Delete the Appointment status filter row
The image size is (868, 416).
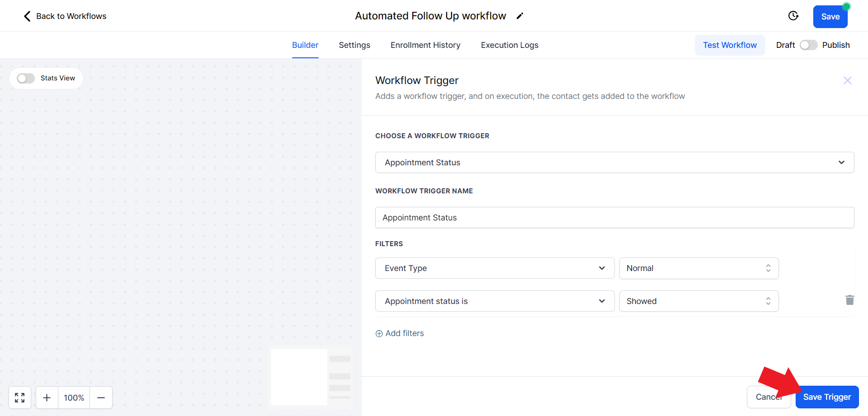point(850,300)
